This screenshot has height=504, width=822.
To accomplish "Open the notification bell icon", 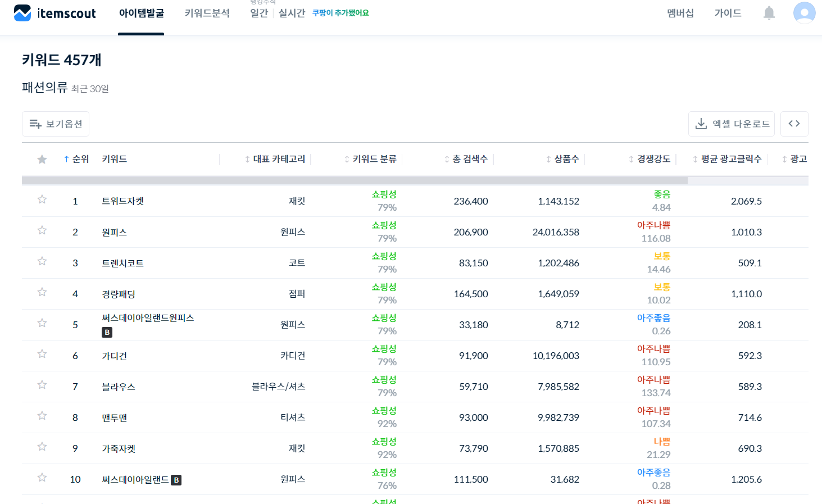I will pyautogui.click(x=769, y=12).
